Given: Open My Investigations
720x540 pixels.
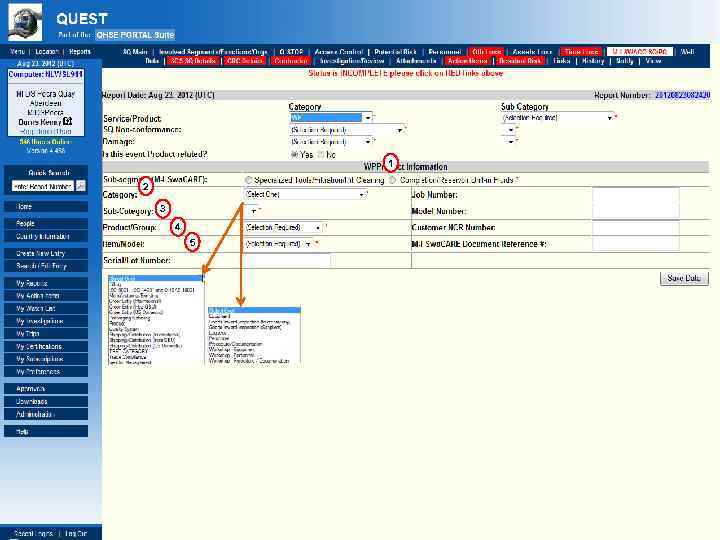Looking at the screenshot, I should 46,321.
